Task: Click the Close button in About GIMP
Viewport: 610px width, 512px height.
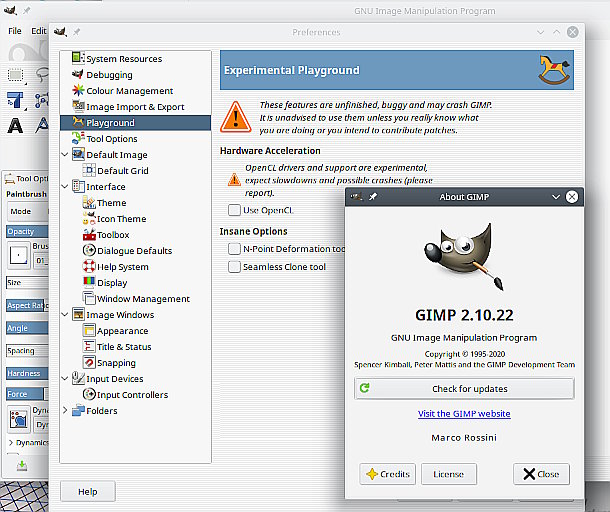Action: click(x=541, y=474)
